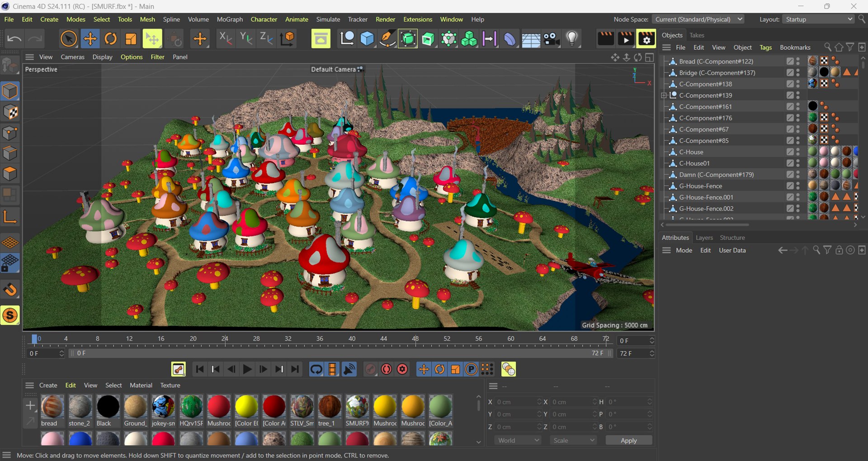The width and height of the screenshot is (868, 461).
Task: Switch to Polygons mode
Action: 10,174
